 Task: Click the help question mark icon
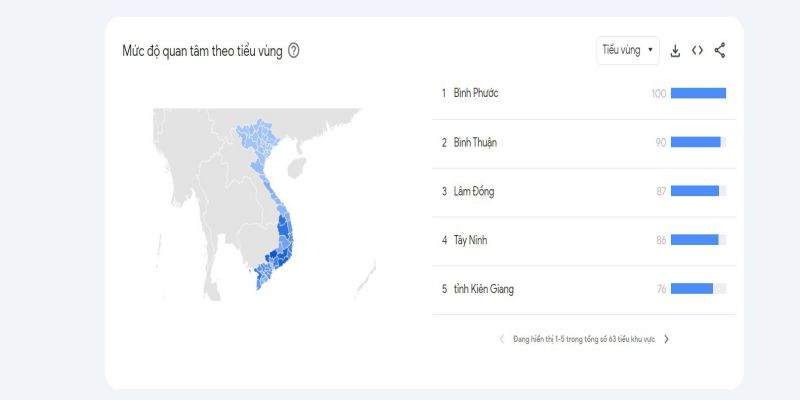click(x=293, y=51)
